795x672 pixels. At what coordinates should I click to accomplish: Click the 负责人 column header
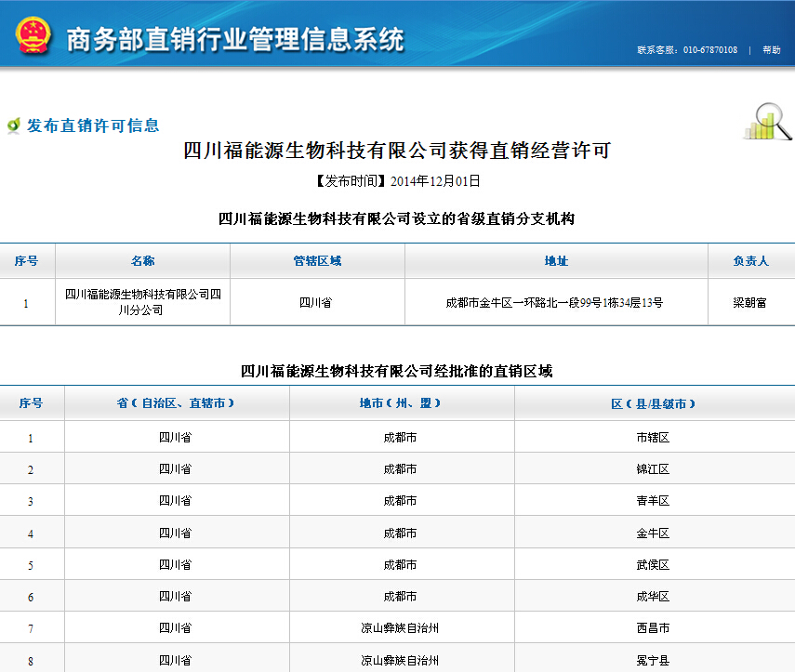coord(751,261)
